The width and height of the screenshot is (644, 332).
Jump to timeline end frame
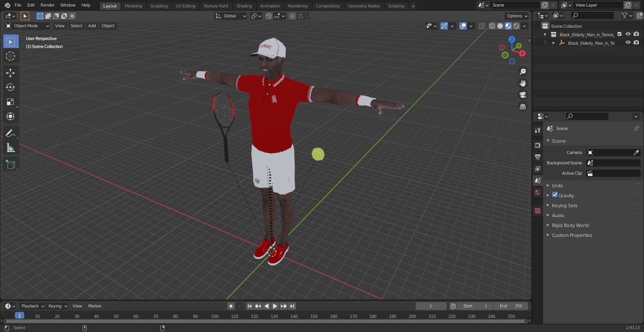point(292,306)
